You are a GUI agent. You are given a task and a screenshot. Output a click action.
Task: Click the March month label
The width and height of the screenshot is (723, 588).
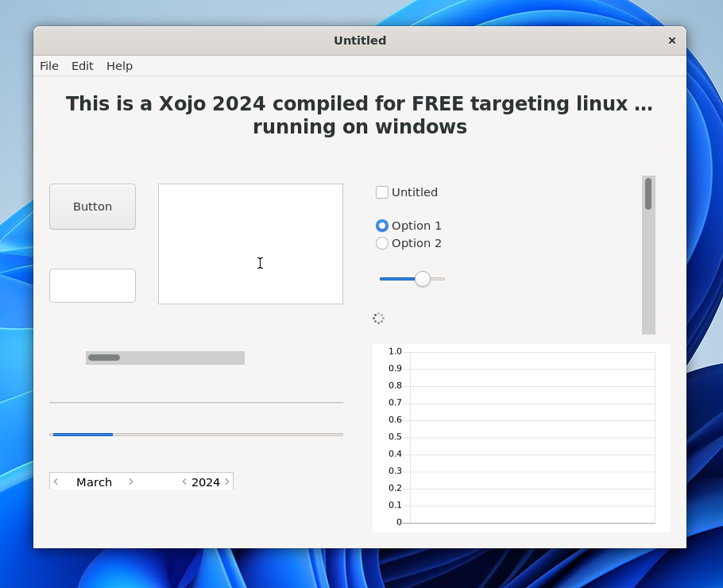[94, 482]
